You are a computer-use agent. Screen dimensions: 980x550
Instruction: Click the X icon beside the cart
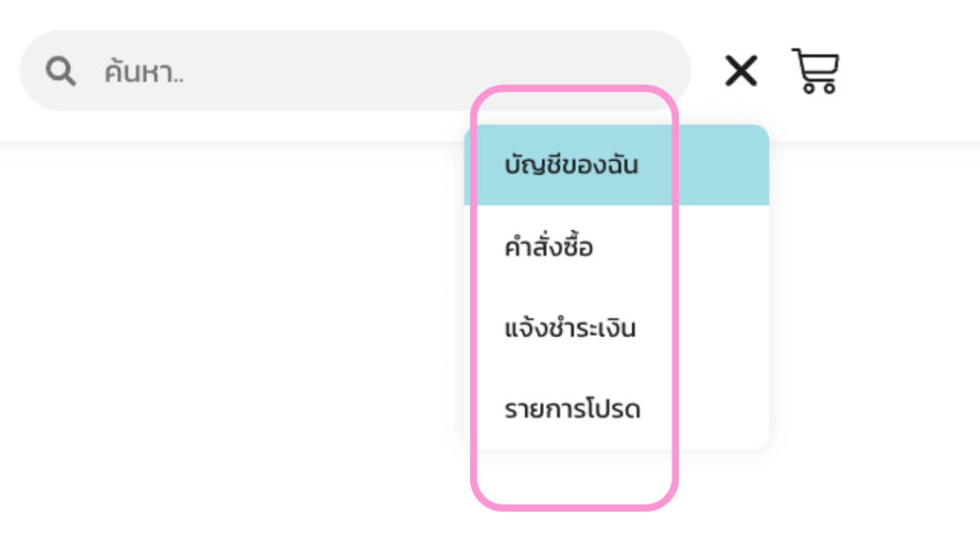tap(741, 71)
